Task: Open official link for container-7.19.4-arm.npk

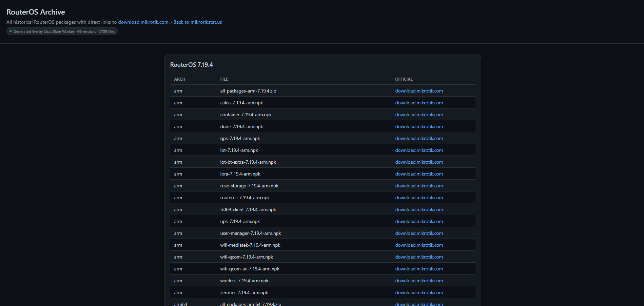Action: (419, 115)
